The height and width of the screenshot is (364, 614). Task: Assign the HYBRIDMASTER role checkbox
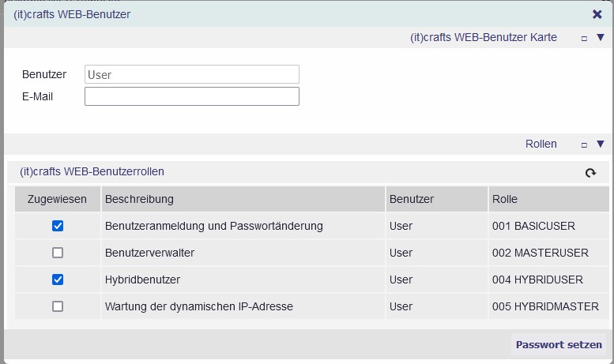click(x=58, y=306)
